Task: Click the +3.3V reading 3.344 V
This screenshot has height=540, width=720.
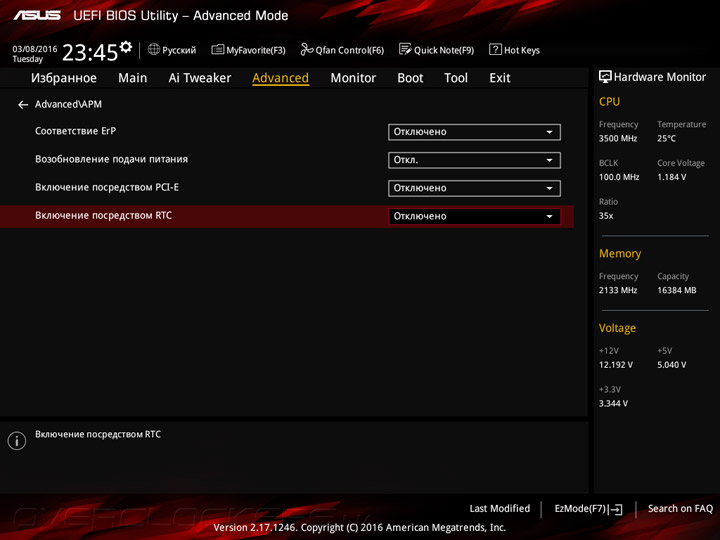Action: click(613, 403)
